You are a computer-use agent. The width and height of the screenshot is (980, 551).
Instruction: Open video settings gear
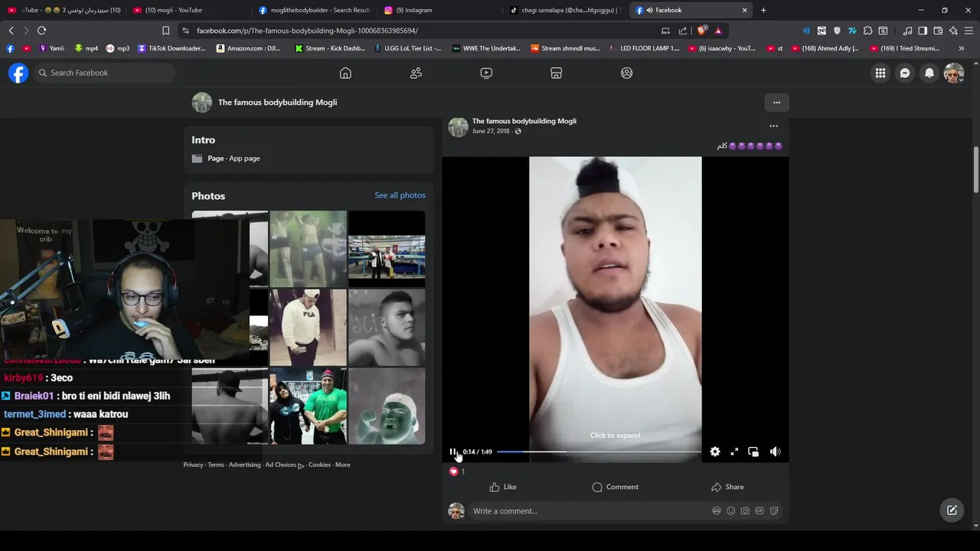coord(715,452)
